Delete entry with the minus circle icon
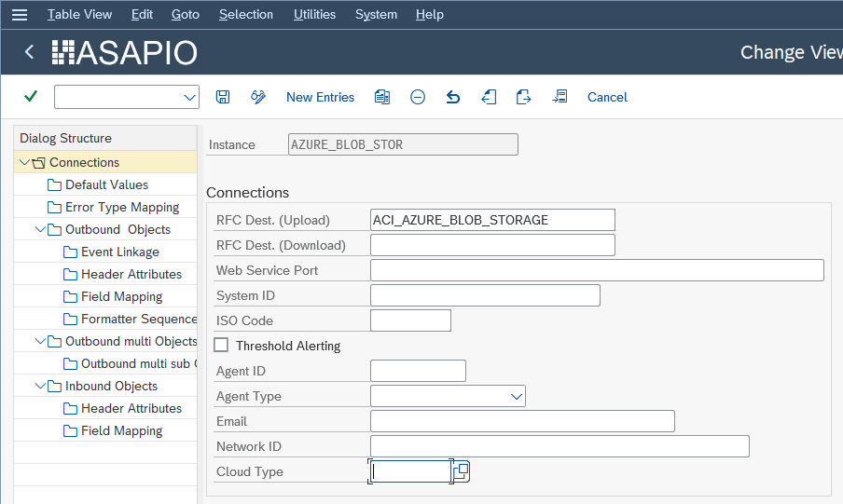The image size is (843, 504). point(418,97)
